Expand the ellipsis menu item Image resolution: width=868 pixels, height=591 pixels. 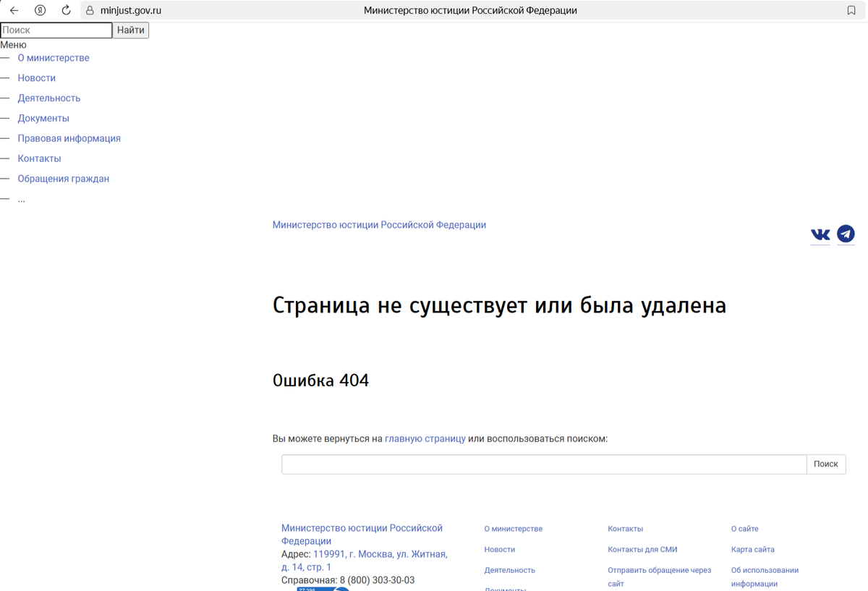point(22,199)
